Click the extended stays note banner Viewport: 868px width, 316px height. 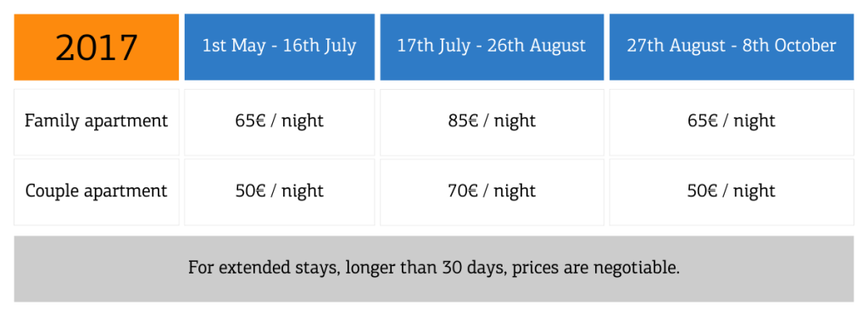(433, 269)
